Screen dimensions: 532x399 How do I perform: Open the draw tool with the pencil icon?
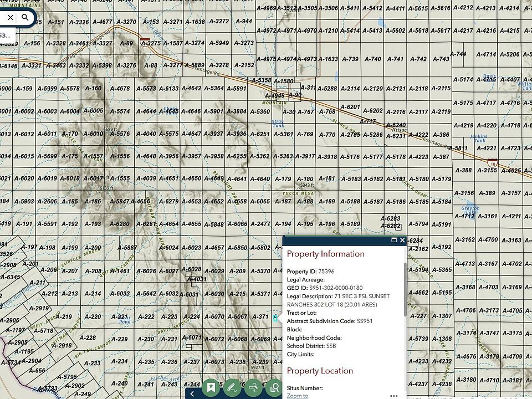(232, 387)
